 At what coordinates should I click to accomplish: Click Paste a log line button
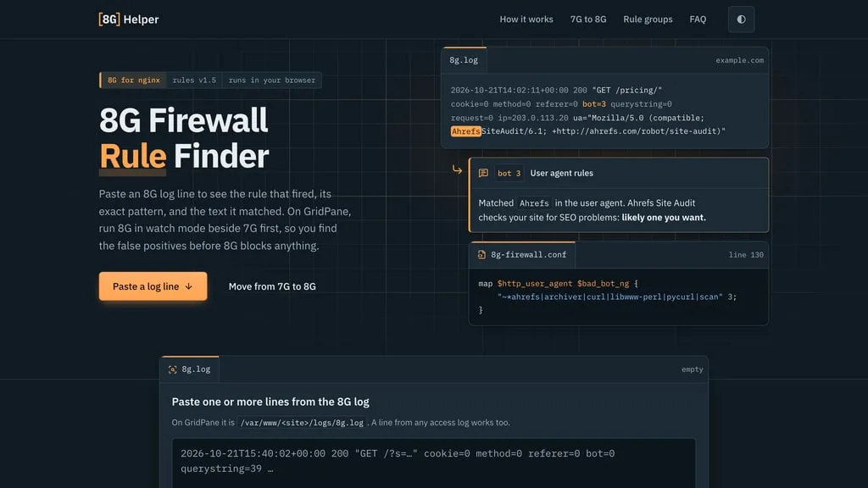pos(153,286)
